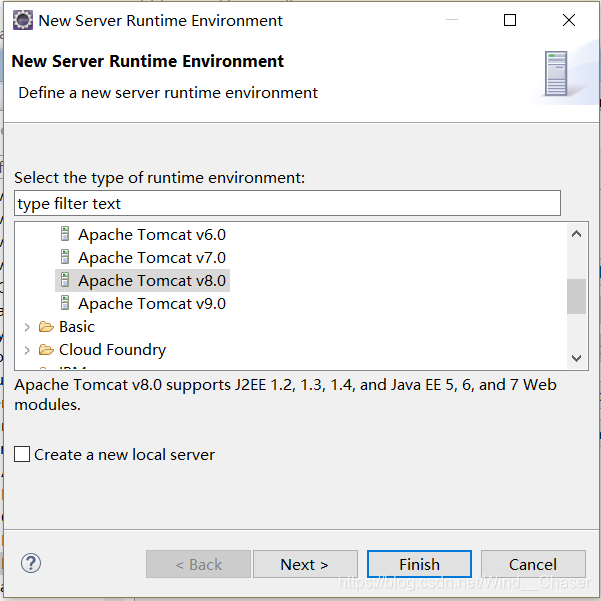Click the list scrollbar up arrow

click(x=576, y=234)
